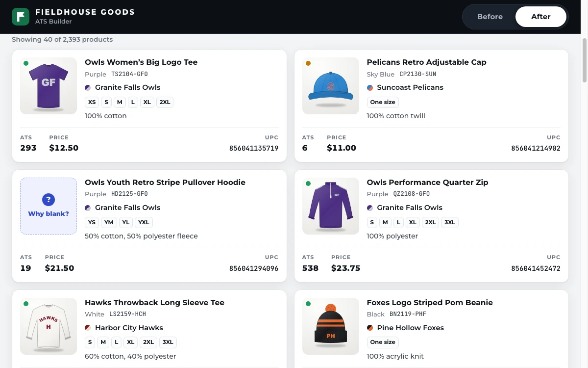Open the Owls Women's Big Logo Tee thumbnail

pos(49,86)
